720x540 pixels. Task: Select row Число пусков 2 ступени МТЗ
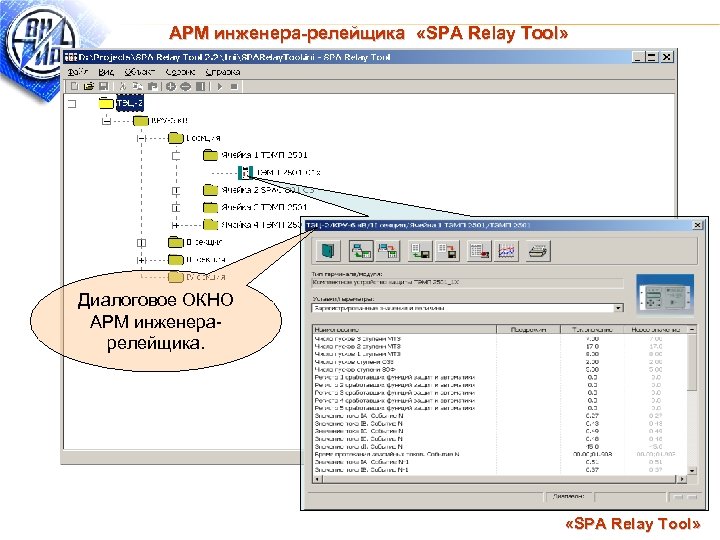pos(500,346)
